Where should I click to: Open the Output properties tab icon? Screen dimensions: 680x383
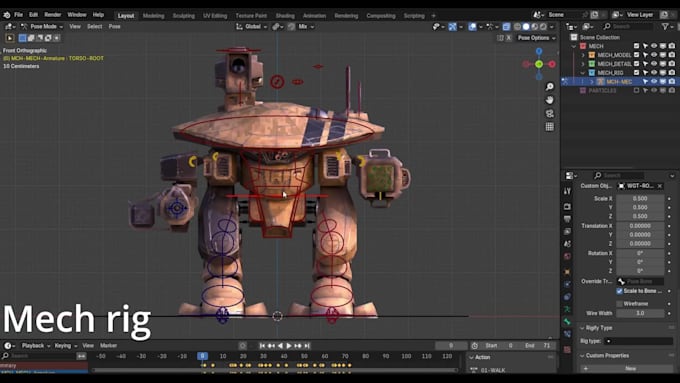tap(567, 219)
